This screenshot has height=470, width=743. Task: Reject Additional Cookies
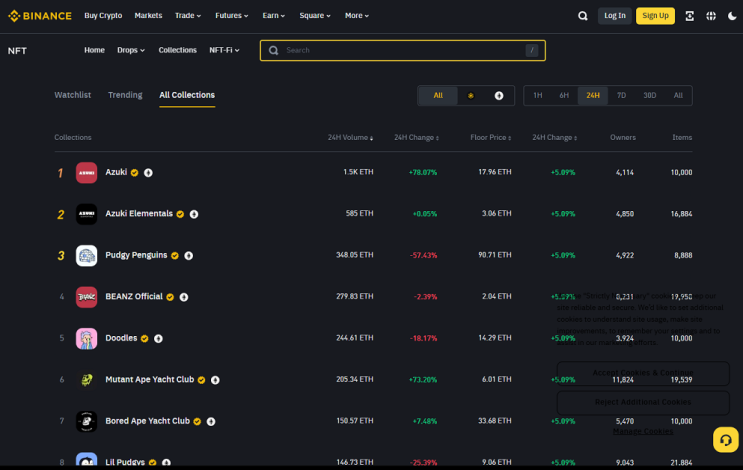(643, 402)
